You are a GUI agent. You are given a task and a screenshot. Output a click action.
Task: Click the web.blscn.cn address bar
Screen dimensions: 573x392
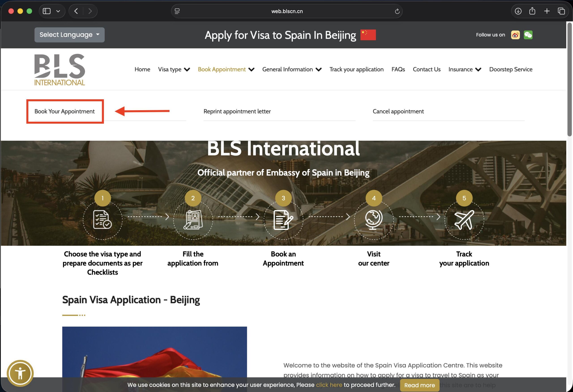(x=287, y=11)
